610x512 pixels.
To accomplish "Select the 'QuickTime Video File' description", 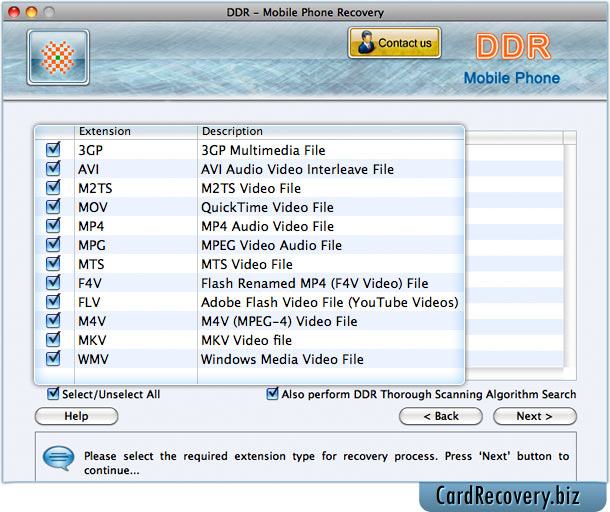I will 267,207.
